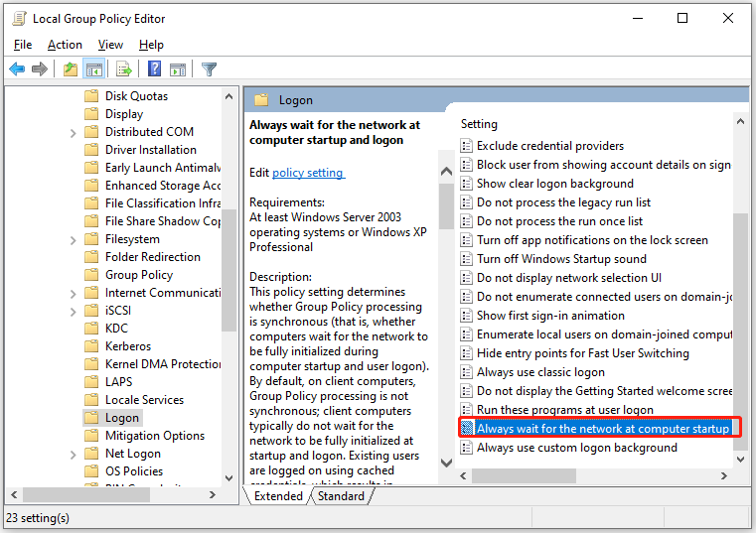
Task: Click the description pane scroll up arrow
Action: [x=446, y=171]
